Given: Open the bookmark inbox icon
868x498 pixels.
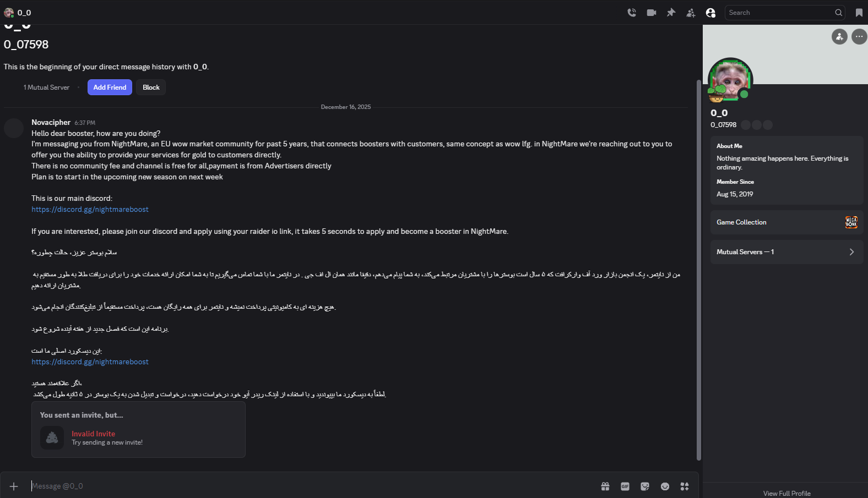Looking at the screenshot, I should 859,13.
